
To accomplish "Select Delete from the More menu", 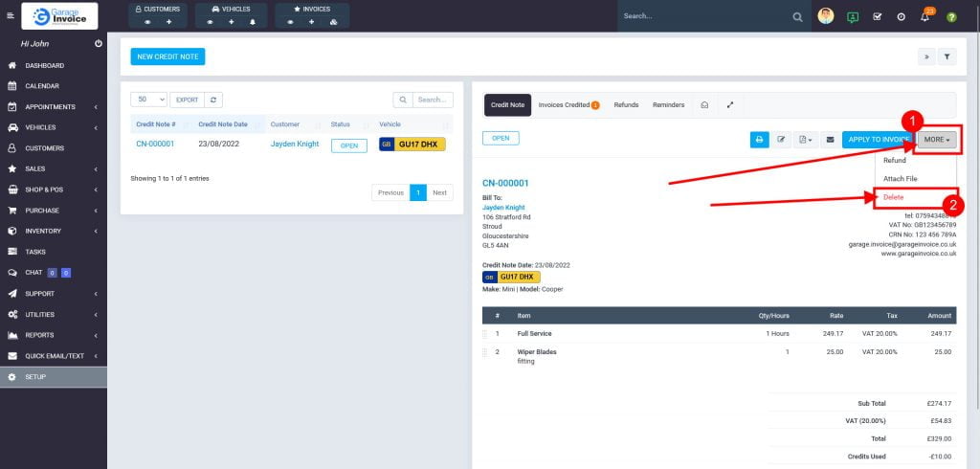I will point(893,197).
